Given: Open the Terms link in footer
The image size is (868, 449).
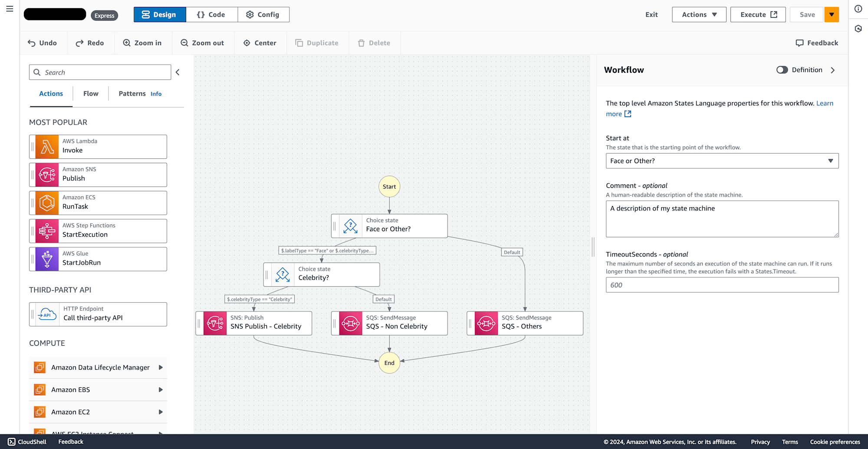Looking at the screenshot, I should (x=790, y=442).
